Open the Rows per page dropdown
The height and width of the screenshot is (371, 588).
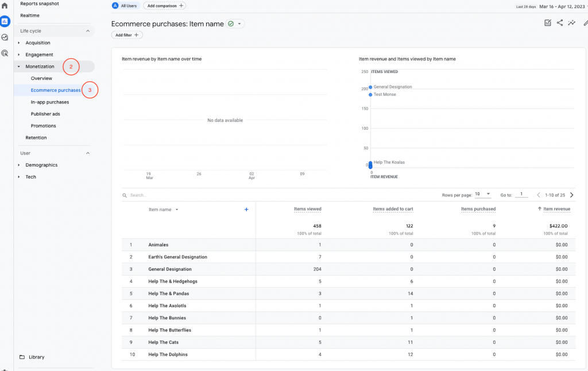pos(482,195)
